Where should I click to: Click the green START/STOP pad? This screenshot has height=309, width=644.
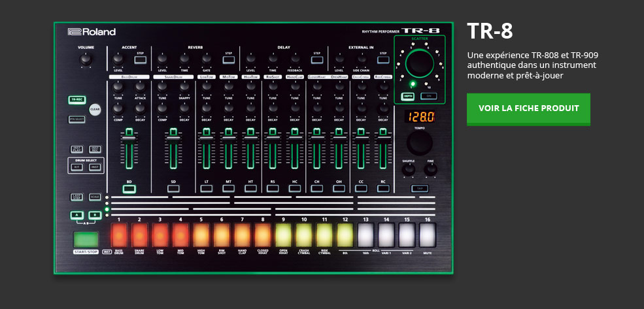[86, 239]
